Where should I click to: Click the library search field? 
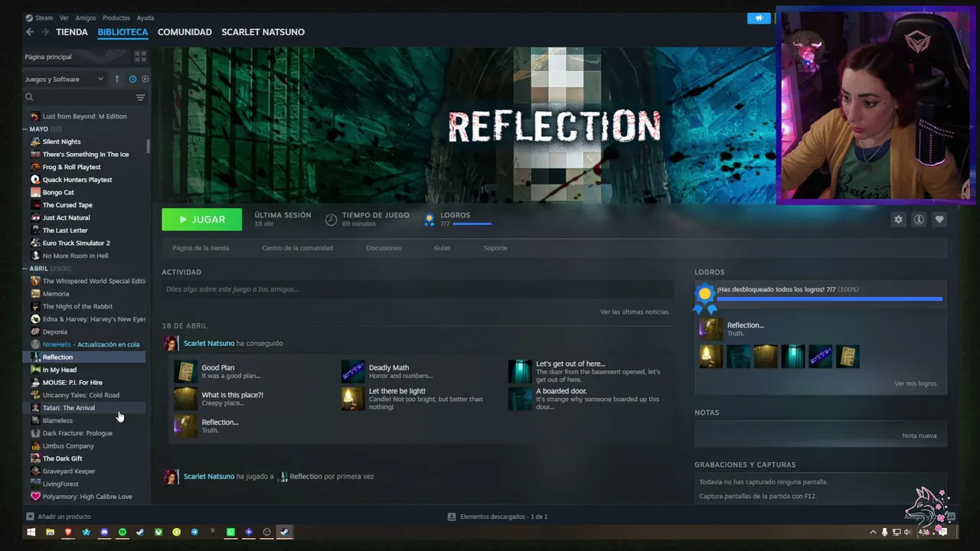tap(78, 97)
